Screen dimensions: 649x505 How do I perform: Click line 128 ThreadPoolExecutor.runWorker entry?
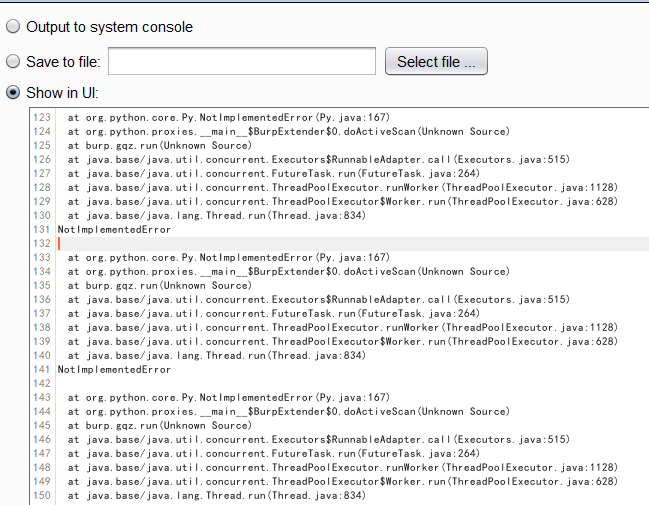343,188
